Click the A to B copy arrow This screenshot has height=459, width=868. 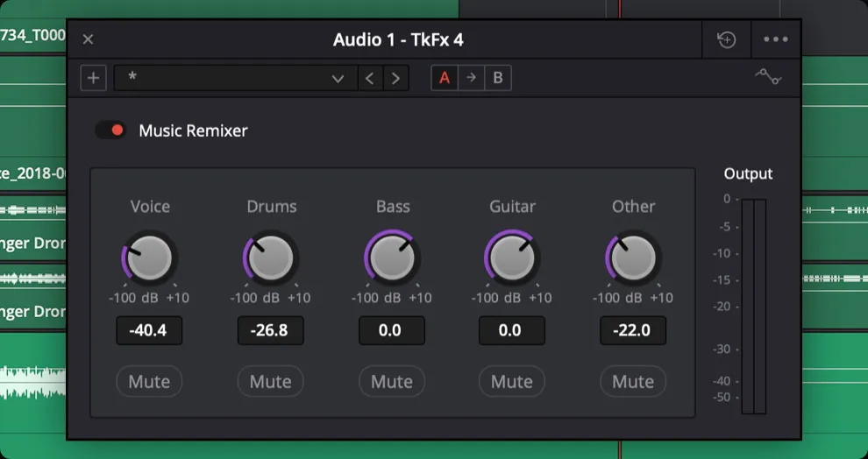pos(471,77)
